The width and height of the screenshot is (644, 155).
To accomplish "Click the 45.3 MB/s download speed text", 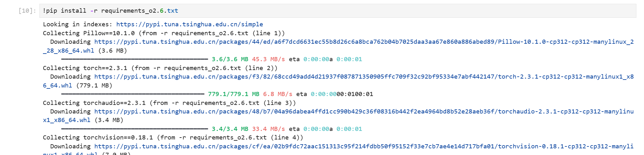I will pos(268,59).
